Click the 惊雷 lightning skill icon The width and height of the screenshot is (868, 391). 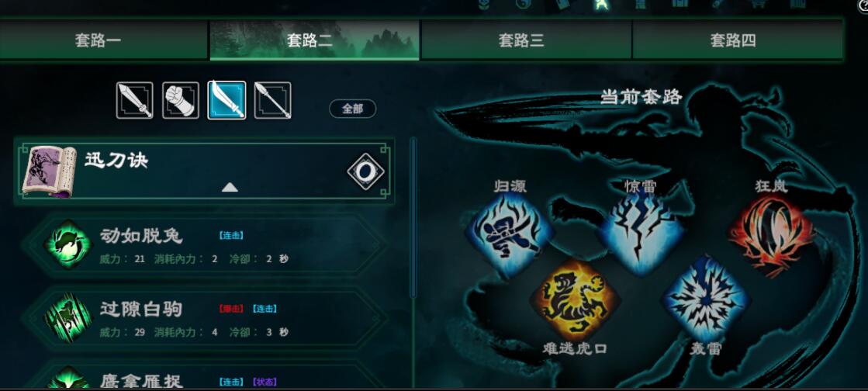click(641, 235)
